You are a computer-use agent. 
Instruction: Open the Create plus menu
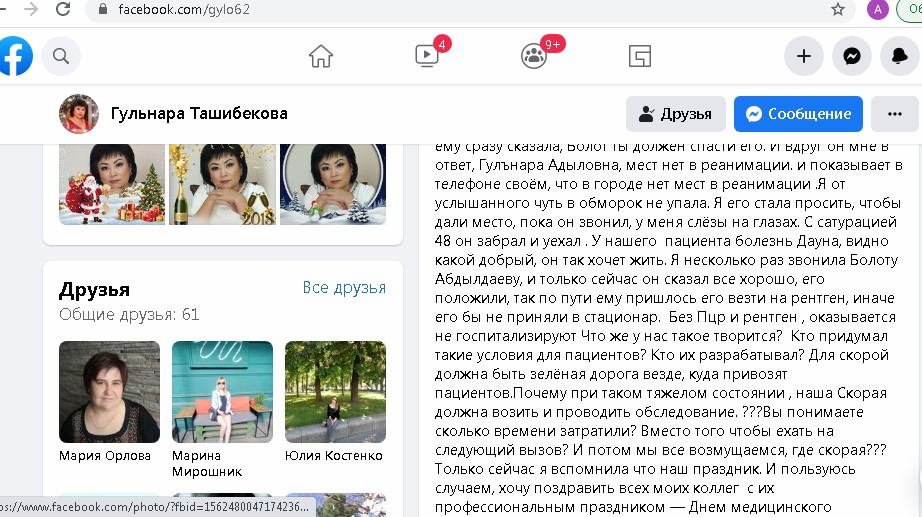(x=804, y=56)
